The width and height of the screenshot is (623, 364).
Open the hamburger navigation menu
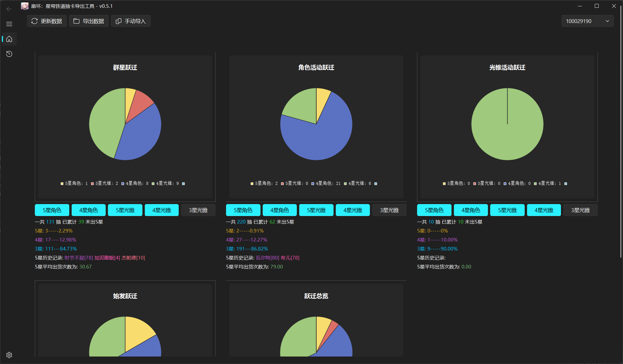click(x=9, y=24)
